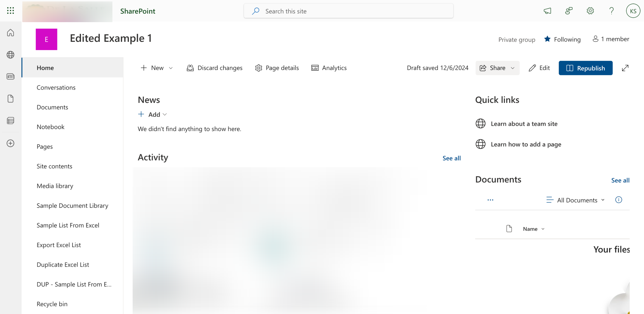Open settings gear in top bar
The width and height of the screenshot is (644, 314).
coord(590,11)
